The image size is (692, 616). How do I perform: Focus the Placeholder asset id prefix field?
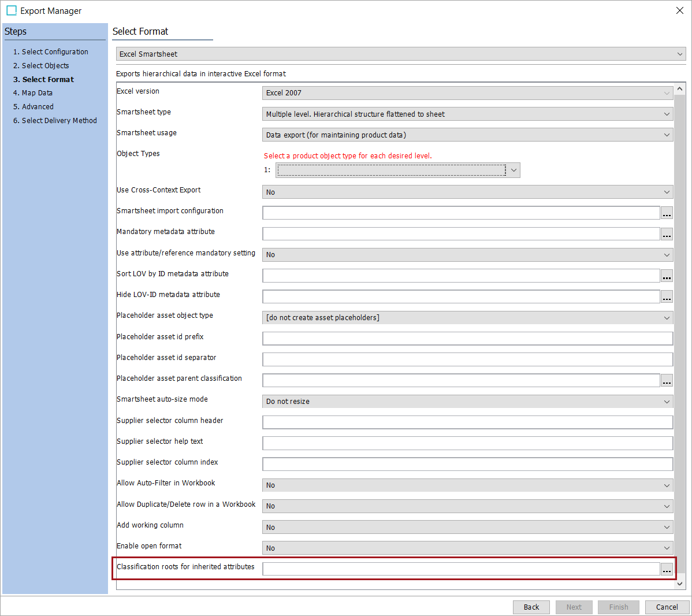[x=467, y=339]
